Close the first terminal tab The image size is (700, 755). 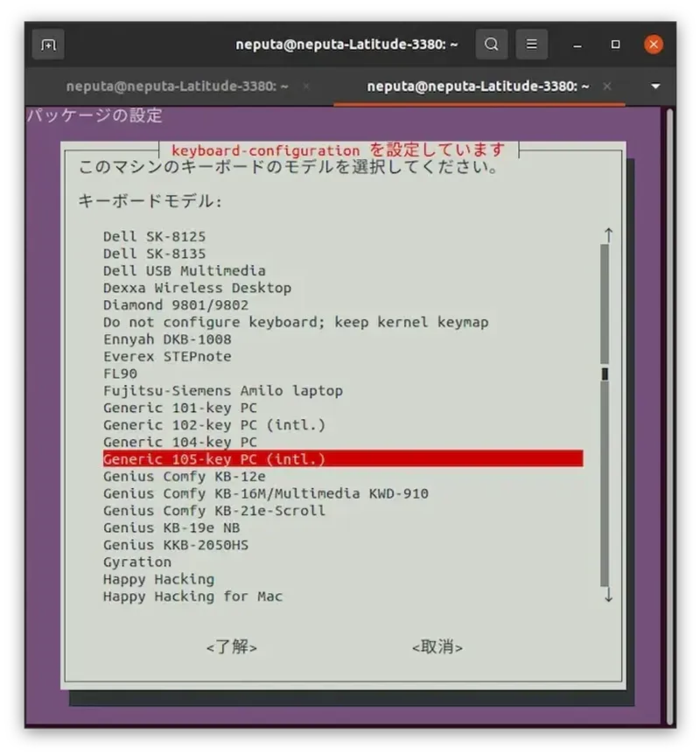[306, 87]
